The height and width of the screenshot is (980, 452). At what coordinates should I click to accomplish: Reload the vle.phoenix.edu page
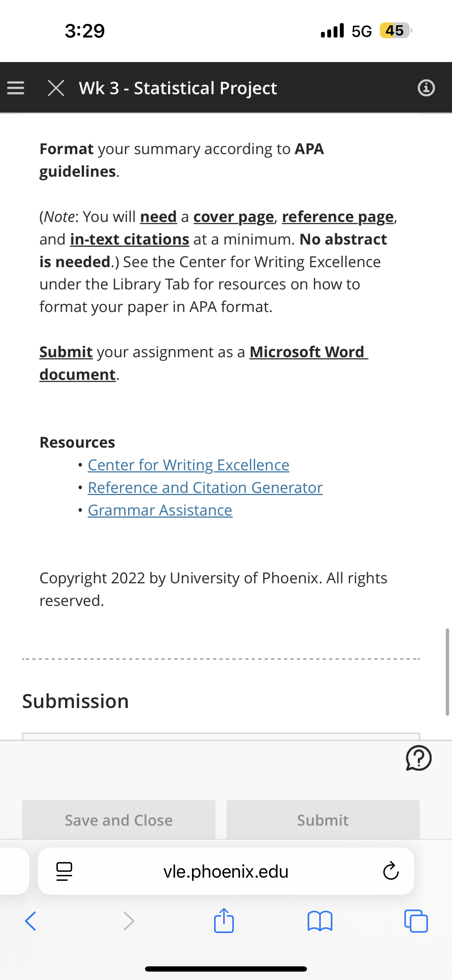pyautogui.click(x=391, y=871)
